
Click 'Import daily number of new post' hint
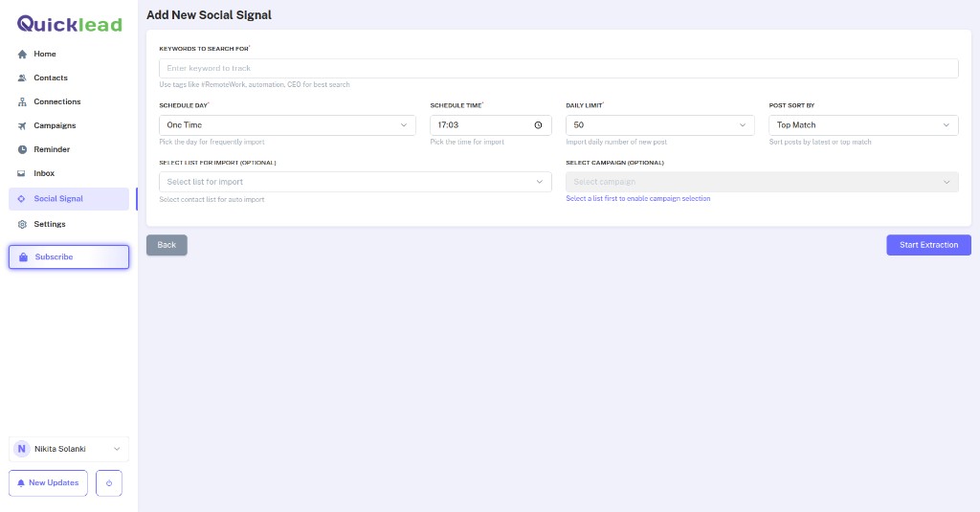pyautogui.click(x=616, y=142)
